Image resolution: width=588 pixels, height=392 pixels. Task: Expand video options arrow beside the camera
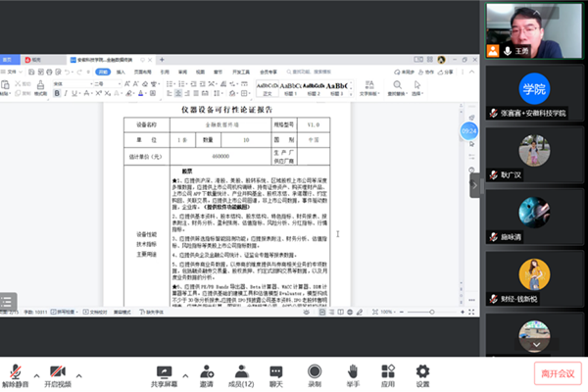point(80,373)
